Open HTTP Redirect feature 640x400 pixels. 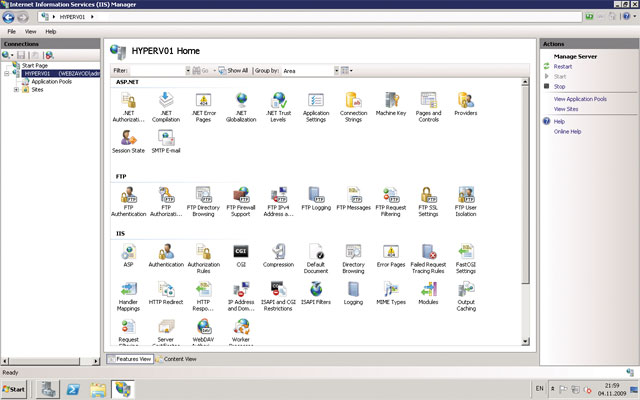pyautogui.click(x=166, y=293)
